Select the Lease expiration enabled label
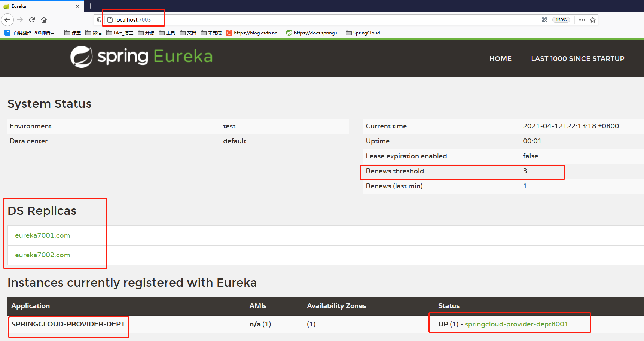The image size is (644, 341). tap(406, 156)
